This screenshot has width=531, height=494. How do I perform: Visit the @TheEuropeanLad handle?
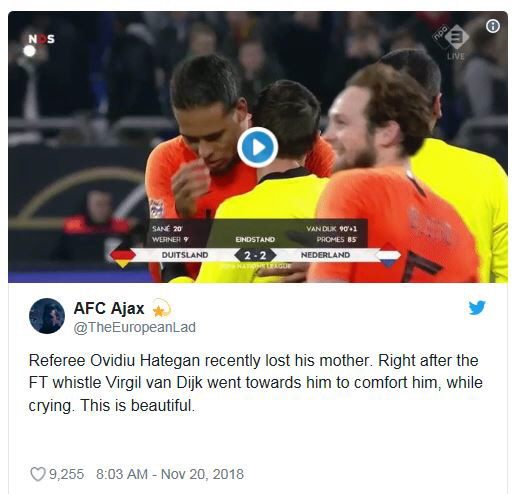135,327
